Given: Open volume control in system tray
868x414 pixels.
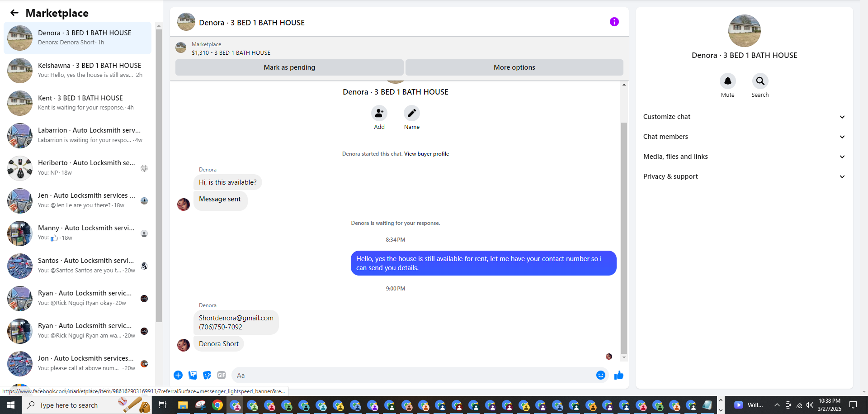Looking at the screenshot, I should (x=810, y=405).
